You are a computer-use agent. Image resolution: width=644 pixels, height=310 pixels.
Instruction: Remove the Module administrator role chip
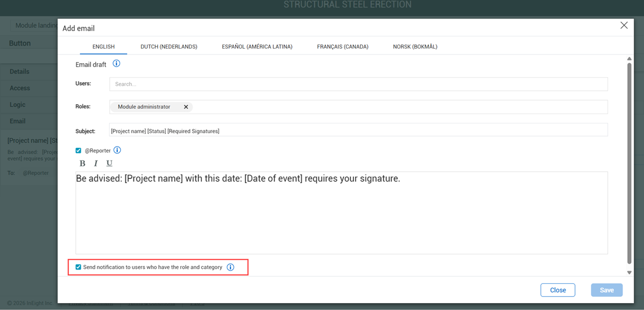coord(186,107)
